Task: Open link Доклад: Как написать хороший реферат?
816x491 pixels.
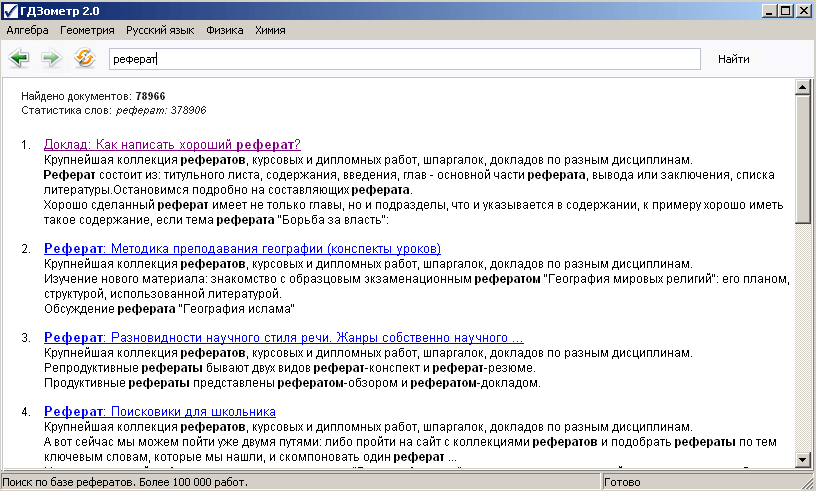Action: 172,144
